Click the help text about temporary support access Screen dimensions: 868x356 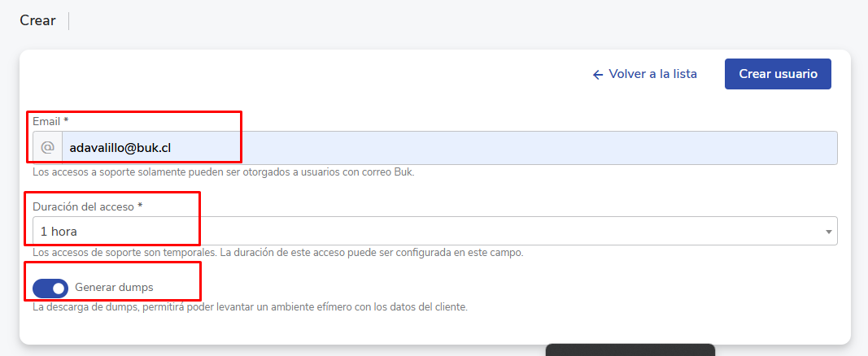point(277,253)
